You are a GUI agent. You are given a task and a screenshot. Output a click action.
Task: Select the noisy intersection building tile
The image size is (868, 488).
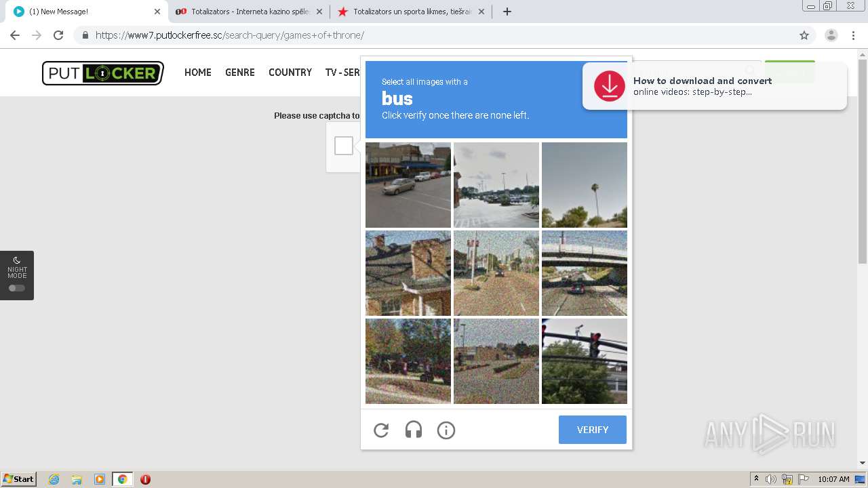pos(496,361)
